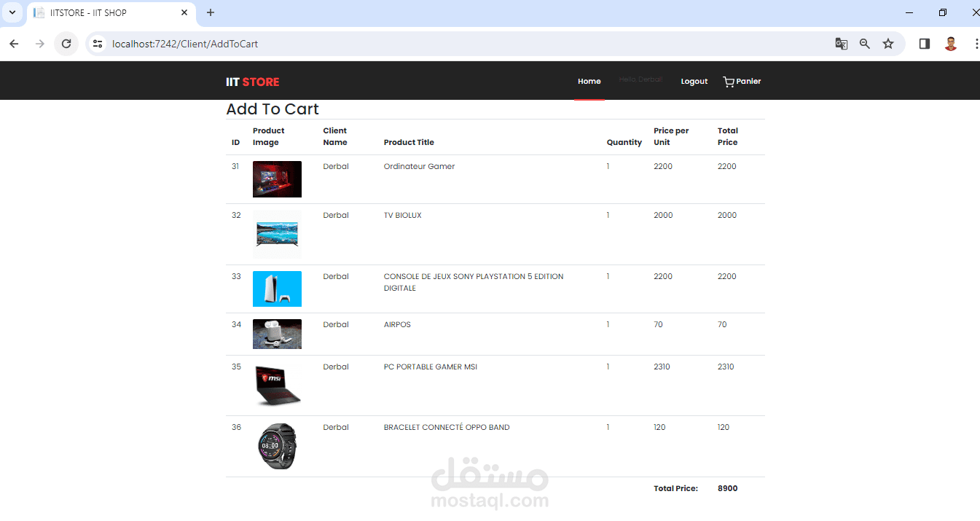This screenshot has height=521, width=980.
Task: Click the ID cell '34'
Action: [x=236, y=324]
